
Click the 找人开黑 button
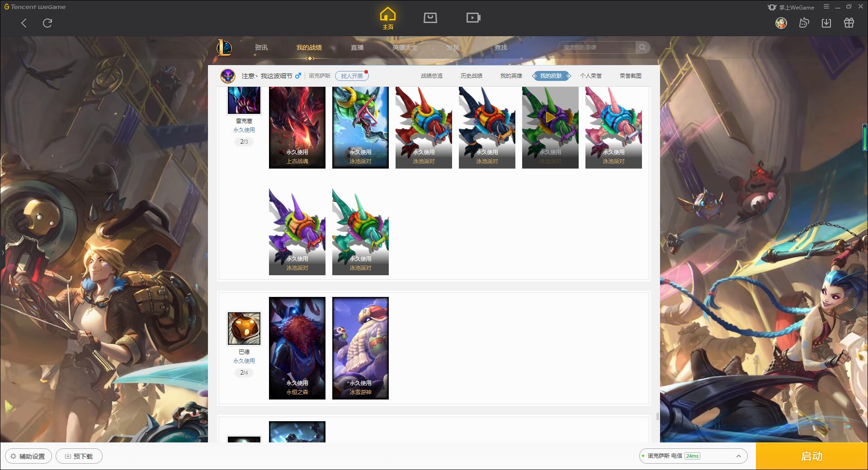click(x=352, y=76)
